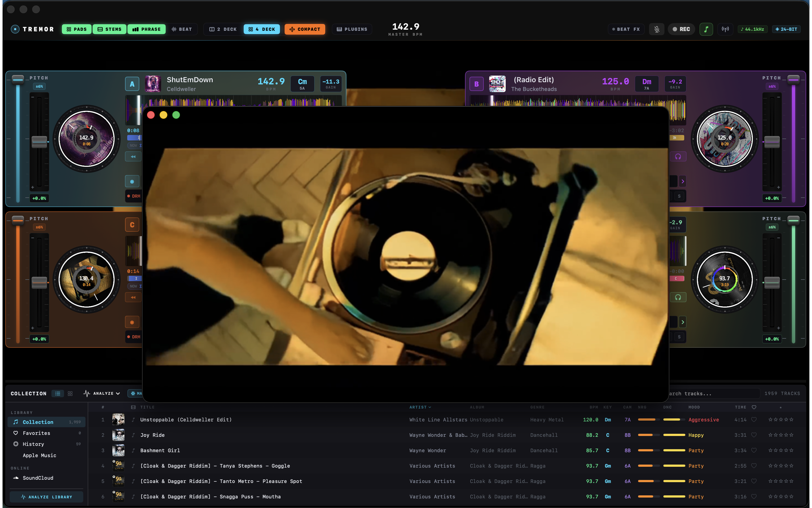This screenshot has height=508, width=812.
Task: Click the orange cue circle on Deck C
Action: click(132, 322)
